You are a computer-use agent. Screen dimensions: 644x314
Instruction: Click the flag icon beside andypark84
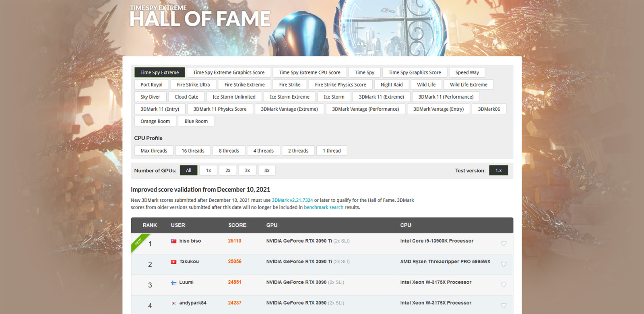coord(173,303)
